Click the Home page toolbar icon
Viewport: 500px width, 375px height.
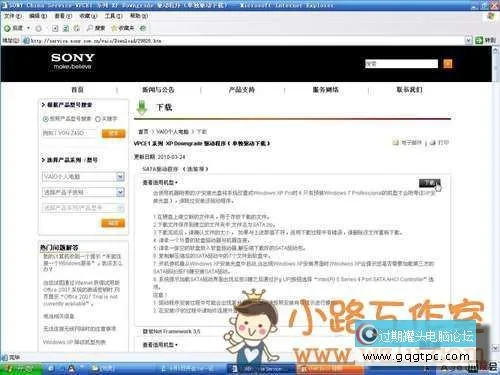(x=76, y=28)
